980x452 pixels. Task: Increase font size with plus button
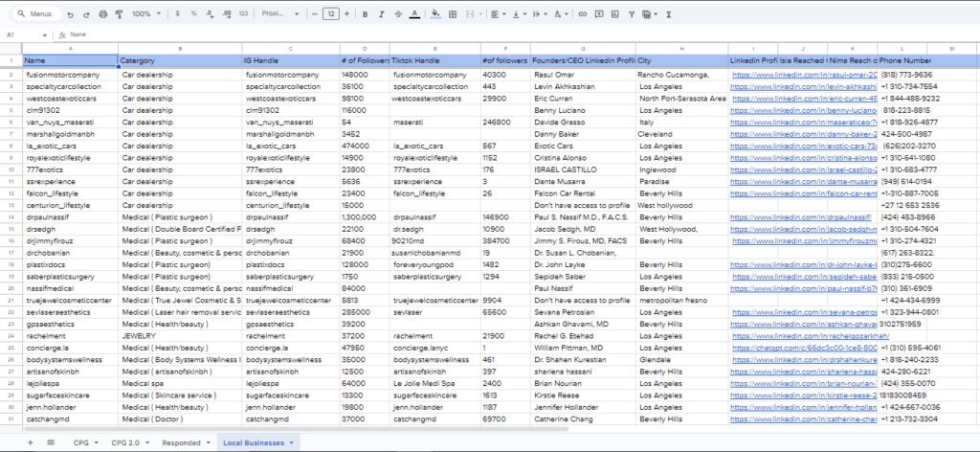[346, 13]
